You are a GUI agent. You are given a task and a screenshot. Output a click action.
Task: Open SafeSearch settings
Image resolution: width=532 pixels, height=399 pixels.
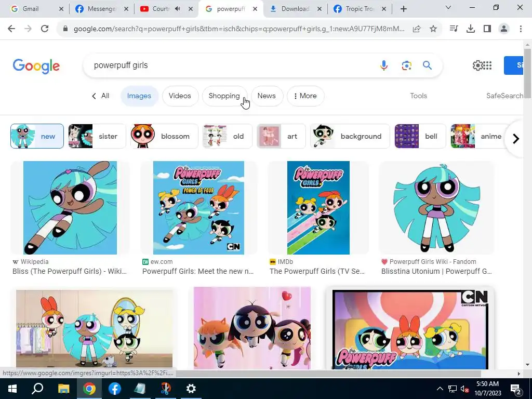pos(504,96)
